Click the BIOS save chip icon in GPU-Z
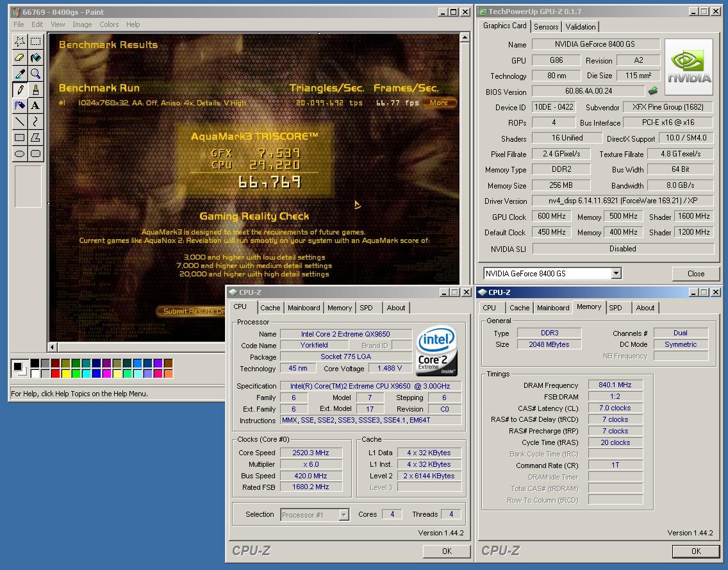Viewport: 728px width, 570px height. [x=653, y=90]
